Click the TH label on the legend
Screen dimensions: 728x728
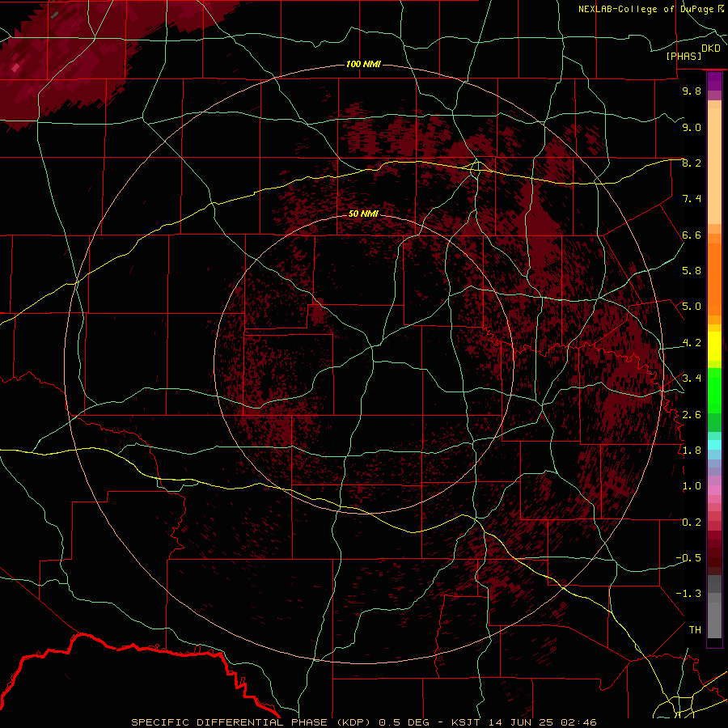tap(695, 630)
